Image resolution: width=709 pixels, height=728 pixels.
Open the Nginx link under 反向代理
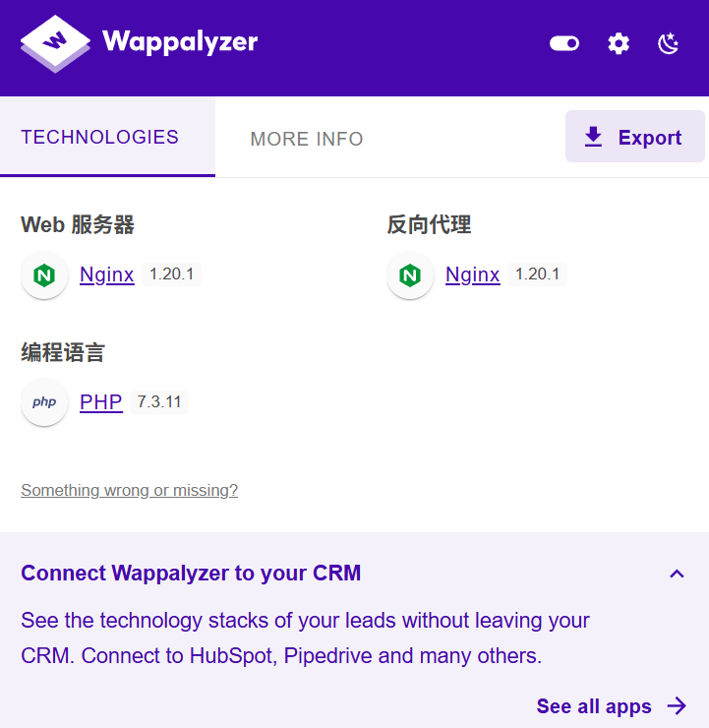point(472,274)
